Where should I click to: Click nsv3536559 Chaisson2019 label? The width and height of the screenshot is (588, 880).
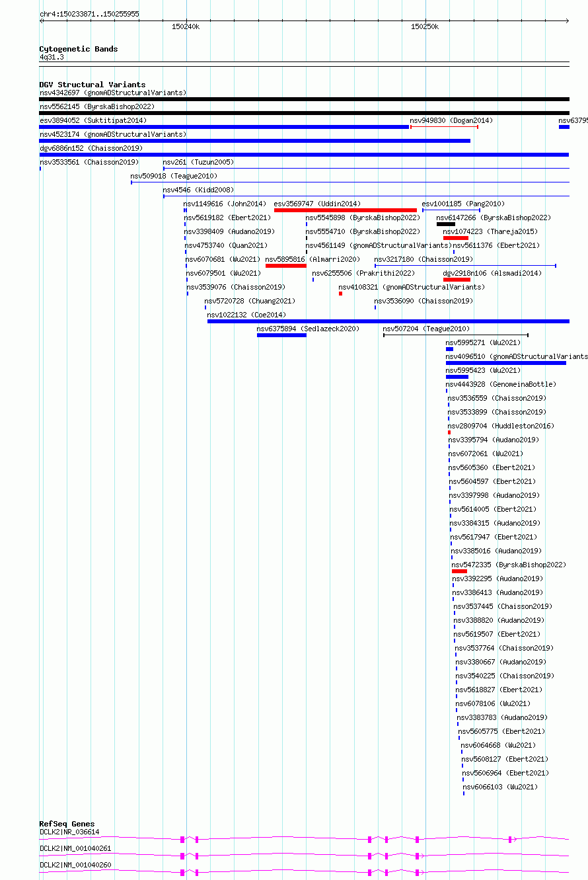pos(497,398)
